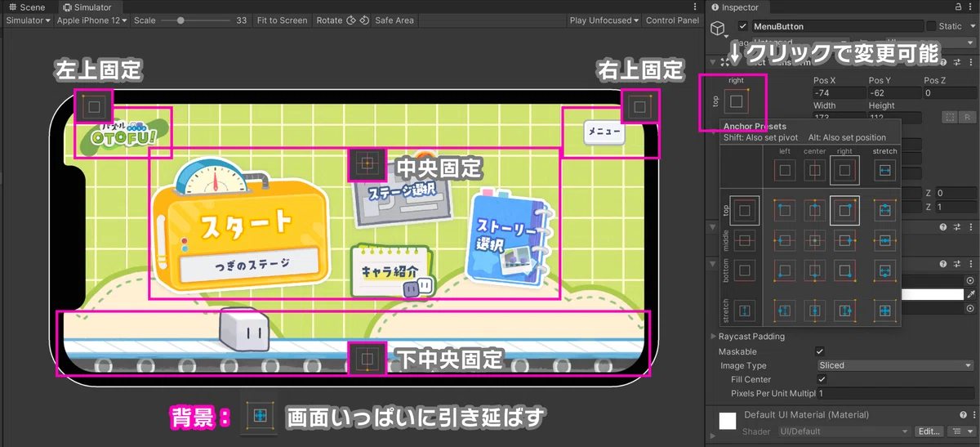
Task: Select the top-right anchor preset in the grid
Action: click(x=844, y=211)
